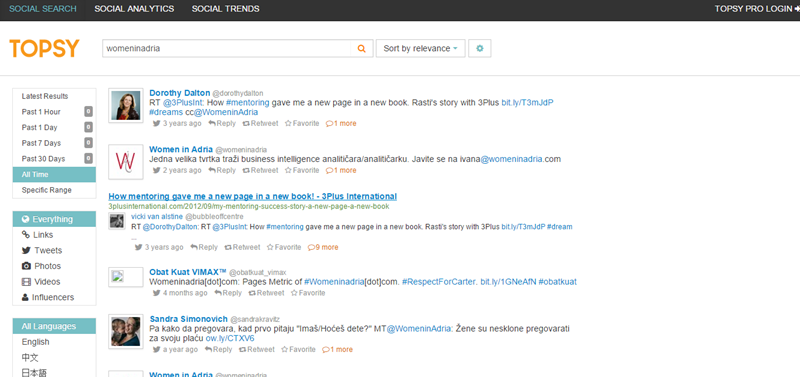This screenshot has height=377, width=800.
Task: Filter by Photos
Action: click(54, 266)
